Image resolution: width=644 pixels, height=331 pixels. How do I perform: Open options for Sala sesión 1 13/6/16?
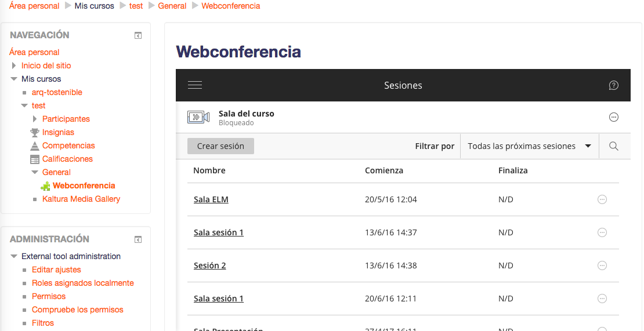(602, 232)
